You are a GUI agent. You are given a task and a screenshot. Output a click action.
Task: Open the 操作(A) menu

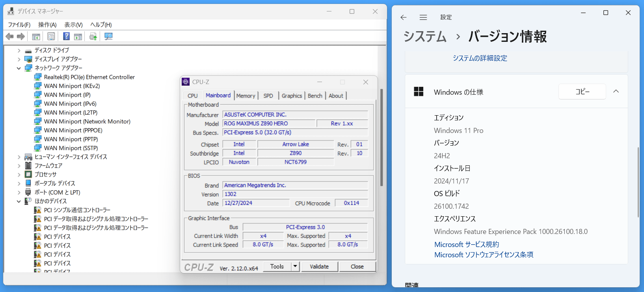[x=47, y=25]
